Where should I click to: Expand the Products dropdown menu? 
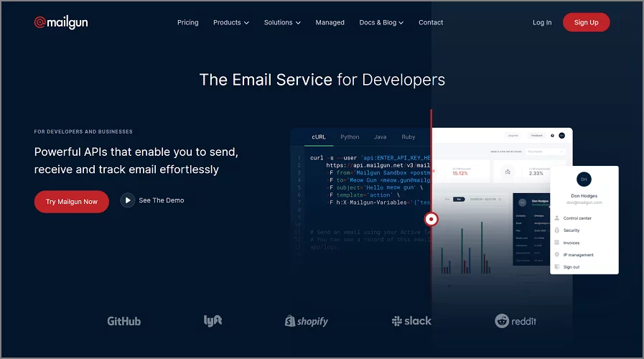[231, 22]
